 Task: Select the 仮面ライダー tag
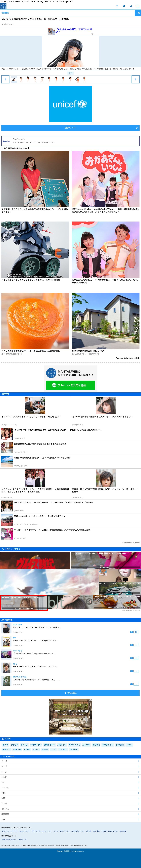pyautogui.click(x=49, y=745)
